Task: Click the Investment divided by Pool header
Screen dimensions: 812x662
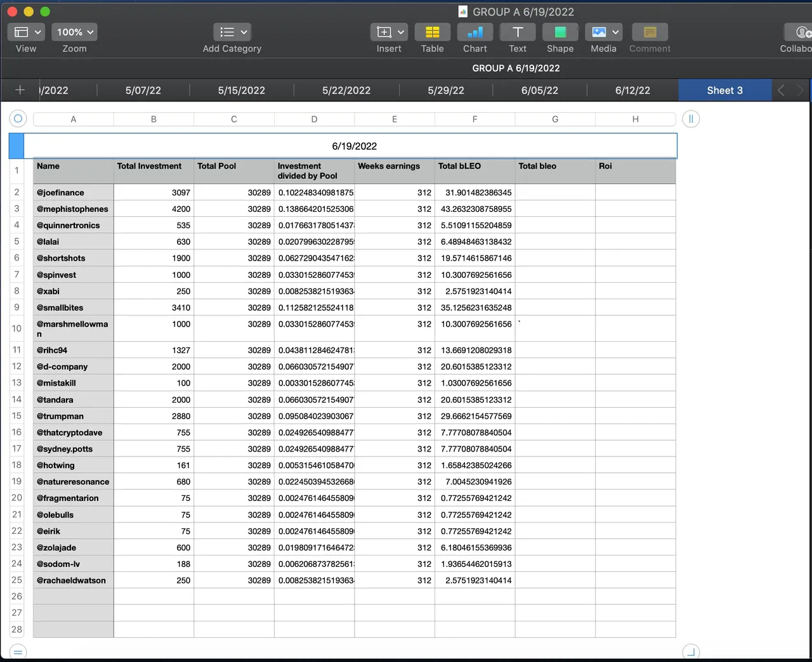Action: pyautogui.click(x=314, y=171)
